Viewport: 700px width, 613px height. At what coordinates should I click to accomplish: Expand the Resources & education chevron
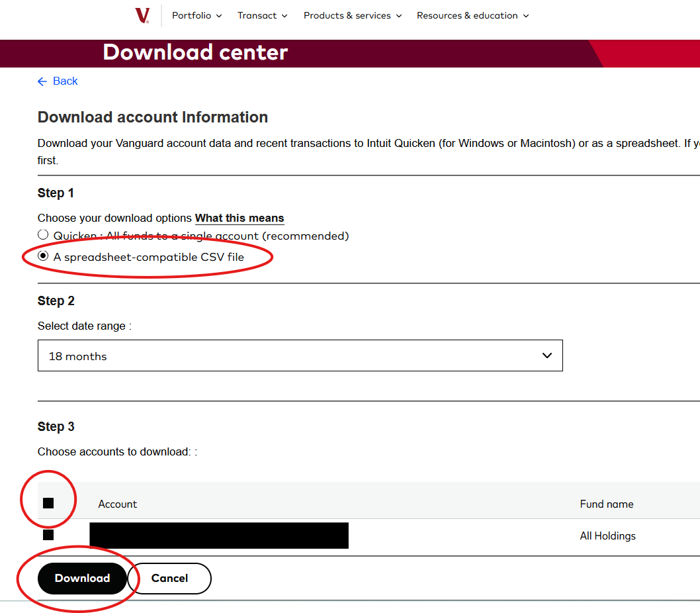(x=526, y=16)
